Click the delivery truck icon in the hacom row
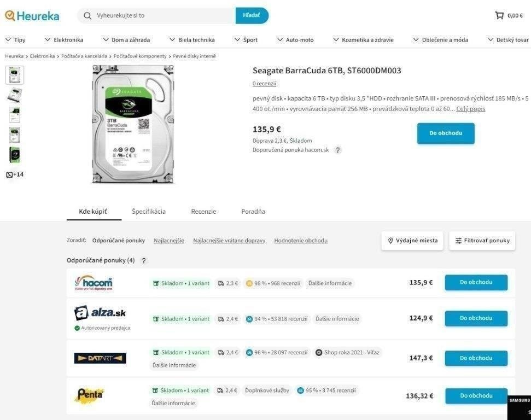Screen dimensions: 531x420 [221, 283]
